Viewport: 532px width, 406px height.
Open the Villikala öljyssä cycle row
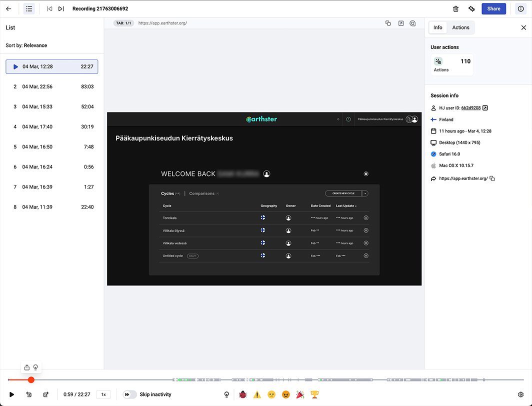tap(264, 230)
